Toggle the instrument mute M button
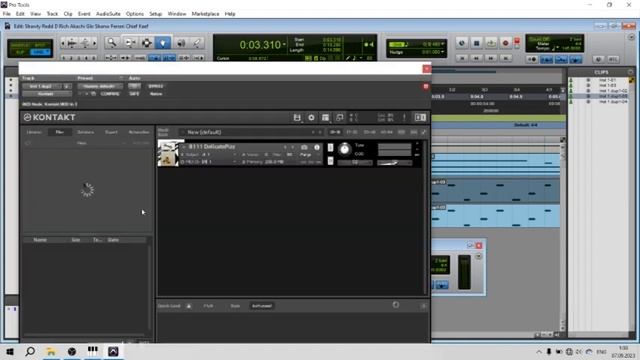Screen dimensions: 640x360 [330, 161]
